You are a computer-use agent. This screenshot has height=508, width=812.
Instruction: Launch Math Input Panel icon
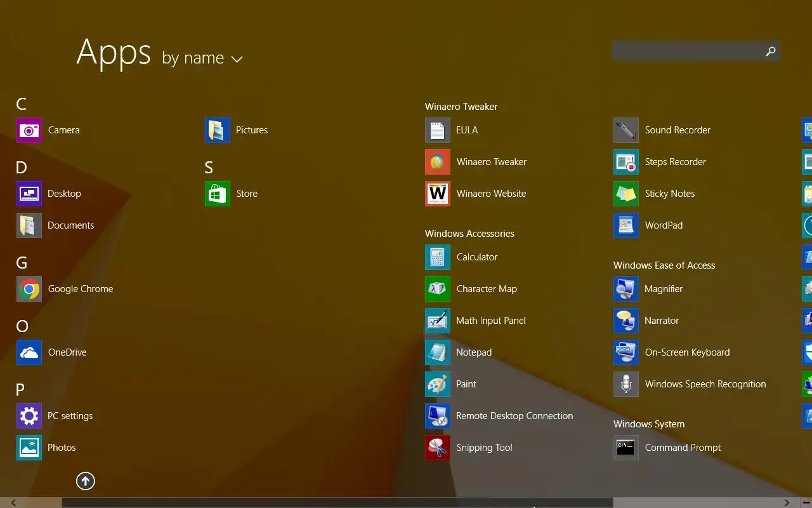pos(438,321)
